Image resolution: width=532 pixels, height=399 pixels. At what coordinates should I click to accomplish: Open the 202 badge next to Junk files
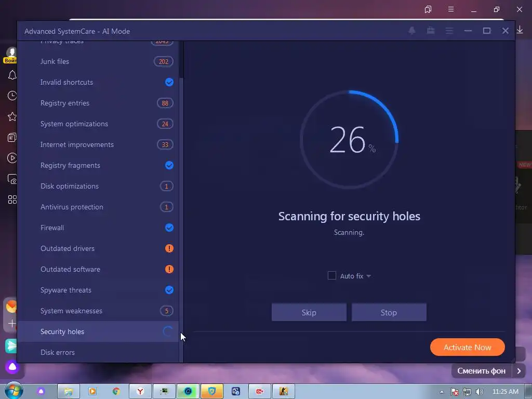[x=164, y=61]
